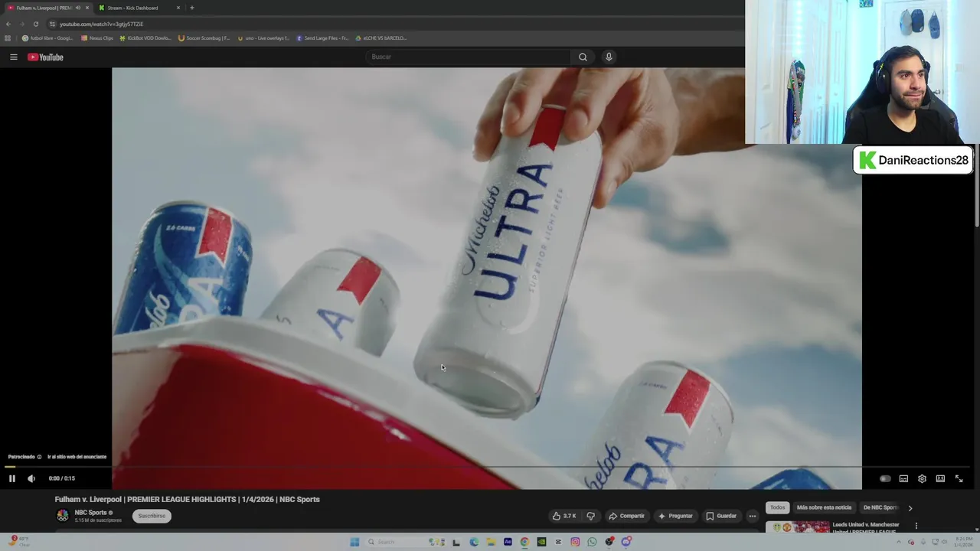
Task: Like the video with 3.7K thumbs up
Action: point(564,516)
